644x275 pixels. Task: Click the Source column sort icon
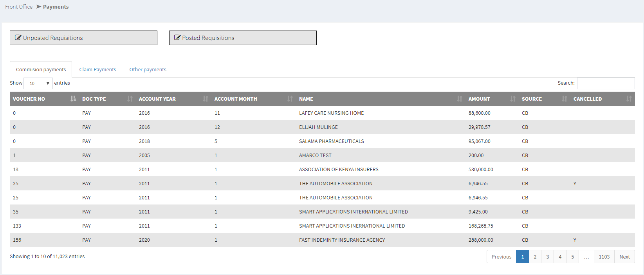(x=565, y=99)
